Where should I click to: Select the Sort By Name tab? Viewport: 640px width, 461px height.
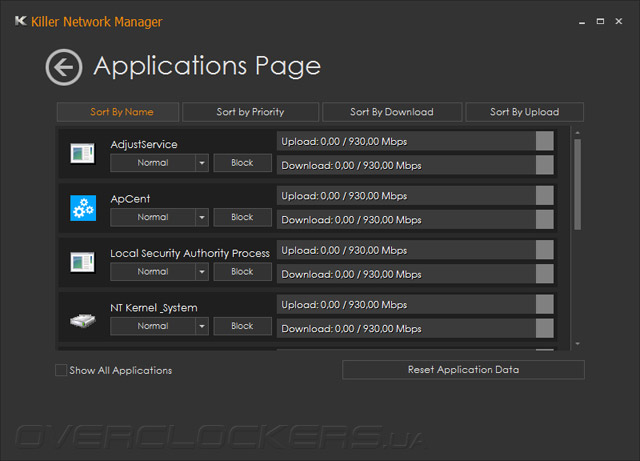pyautogui.click(x=119, y=112)
